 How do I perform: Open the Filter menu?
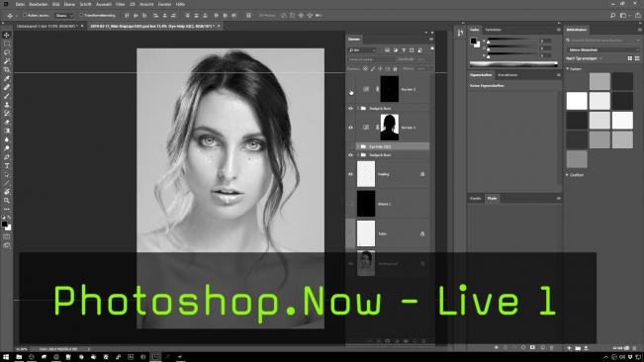pos(120,4)
